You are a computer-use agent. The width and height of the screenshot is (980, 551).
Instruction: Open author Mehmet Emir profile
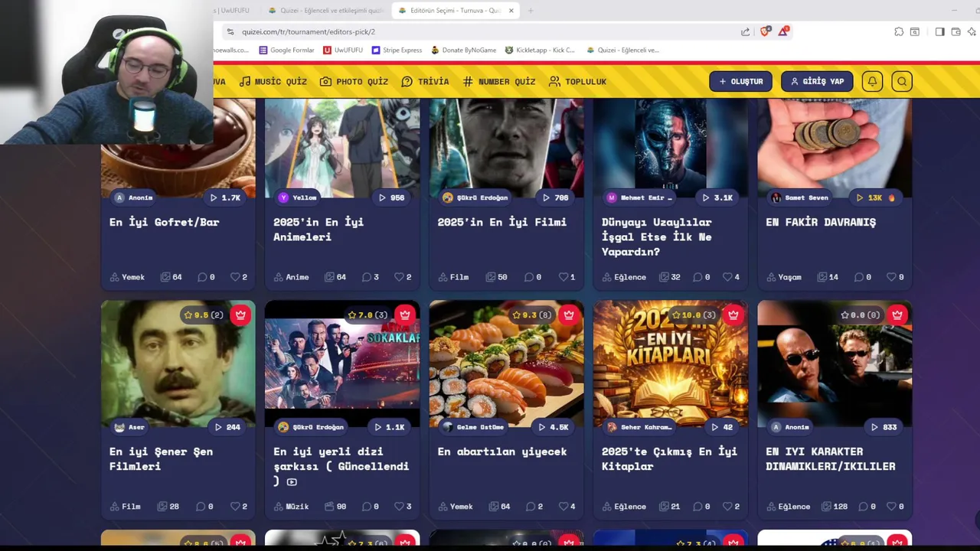pos(640,197)
